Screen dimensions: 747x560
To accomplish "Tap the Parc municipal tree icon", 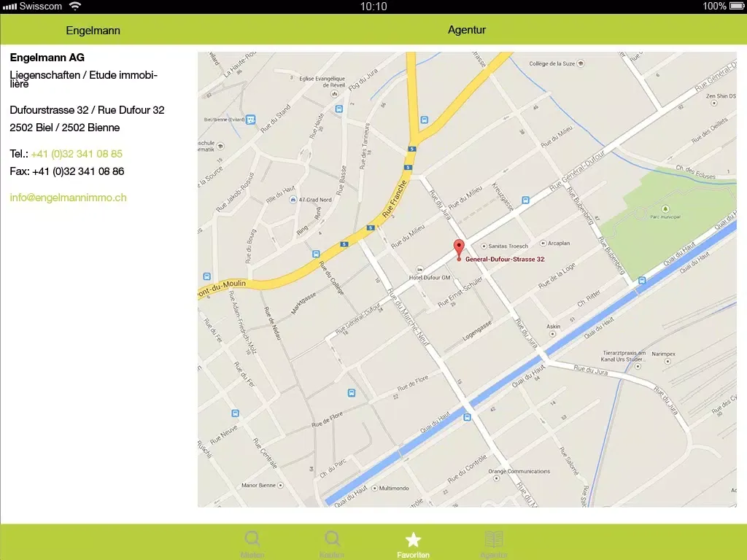I will (x=665, y=209).
